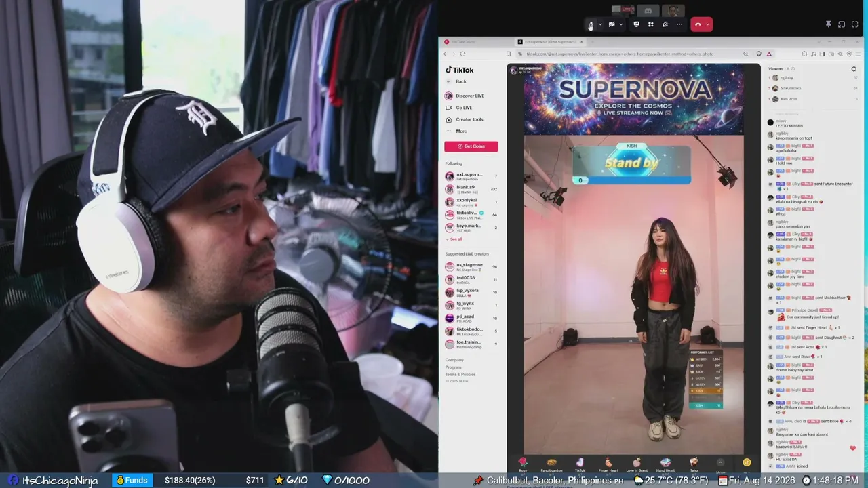Expand the chevron beside the disconnect button
Image resolution: width=868 pixels, height=488 pixels.
point(707,24)
